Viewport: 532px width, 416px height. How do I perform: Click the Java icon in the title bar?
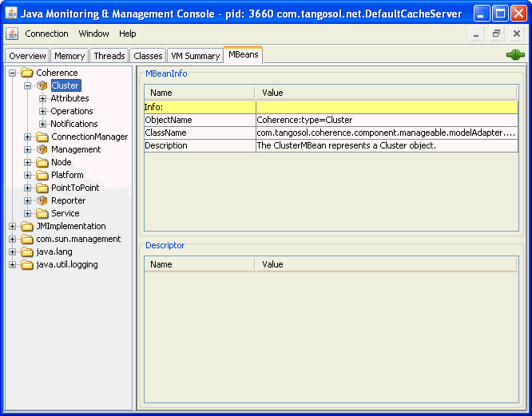tap(11, 14)
